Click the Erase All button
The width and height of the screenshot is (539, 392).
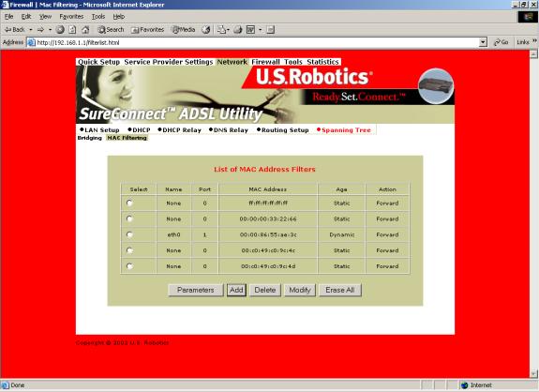tap(340, 290)
